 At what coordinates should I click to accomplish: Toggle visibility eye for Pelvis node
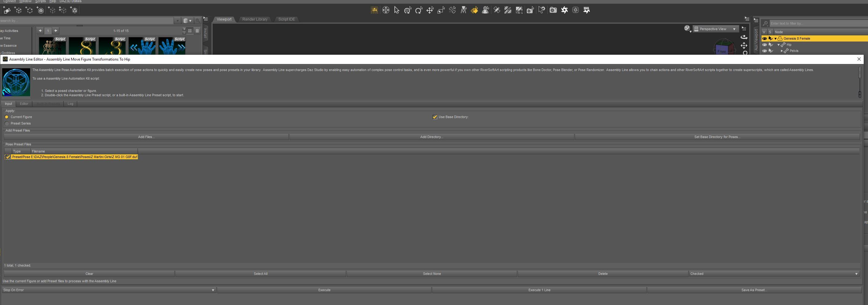click(x=765, y=51)
